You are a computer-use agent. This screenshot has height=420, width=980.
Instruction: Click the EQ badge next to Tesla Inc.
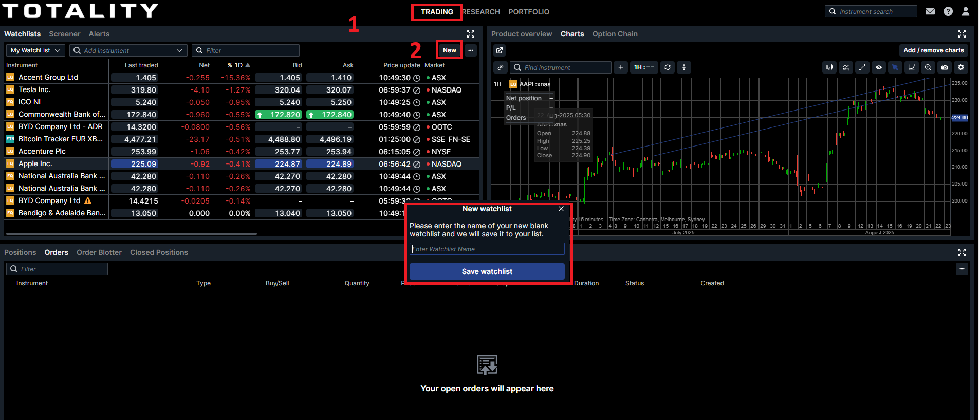10,89
